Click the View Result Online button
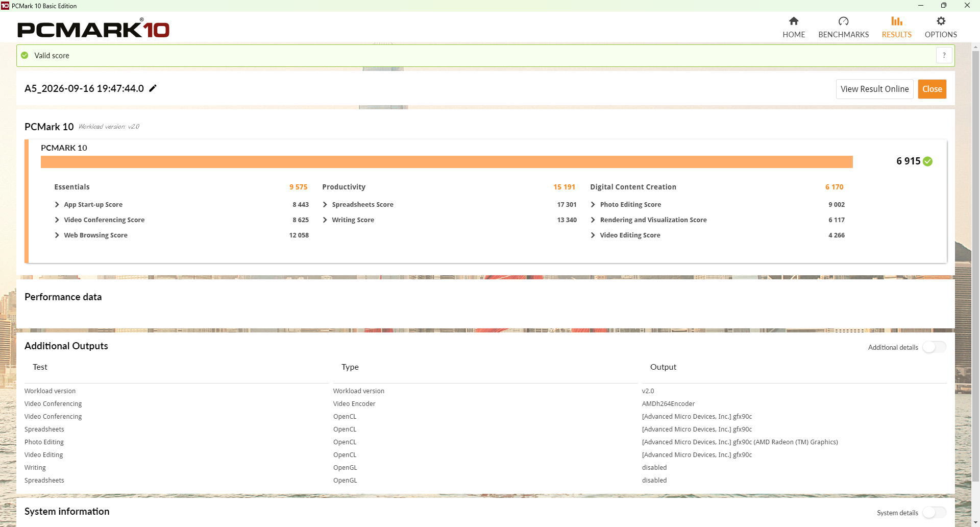 click(x=874, y=89)
